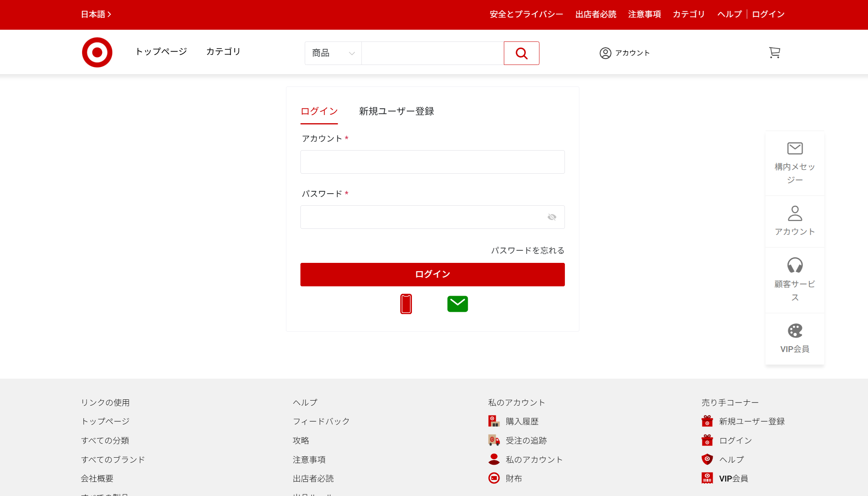Click into the アカウント input field
Viewport: 868px width, 496px height.
point(432,162)
